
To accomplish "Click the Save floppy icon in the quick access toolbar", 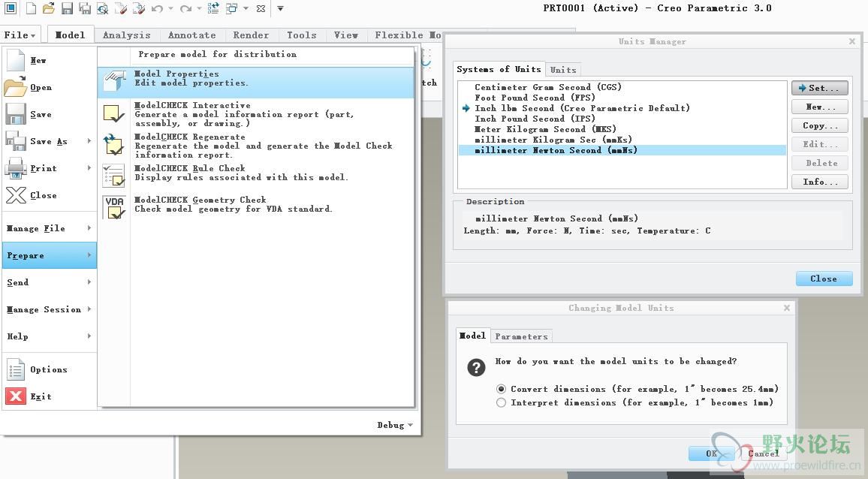I will [67, 8].
